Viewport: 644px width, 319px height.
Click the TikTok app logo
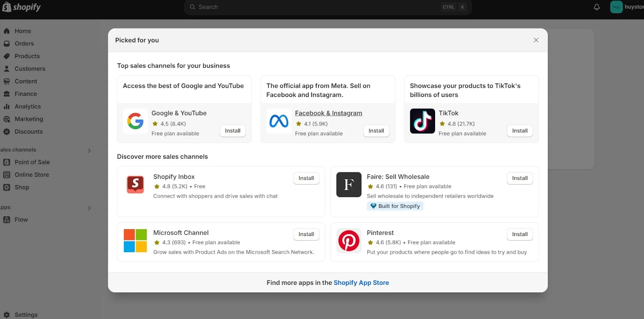[422, 121]
